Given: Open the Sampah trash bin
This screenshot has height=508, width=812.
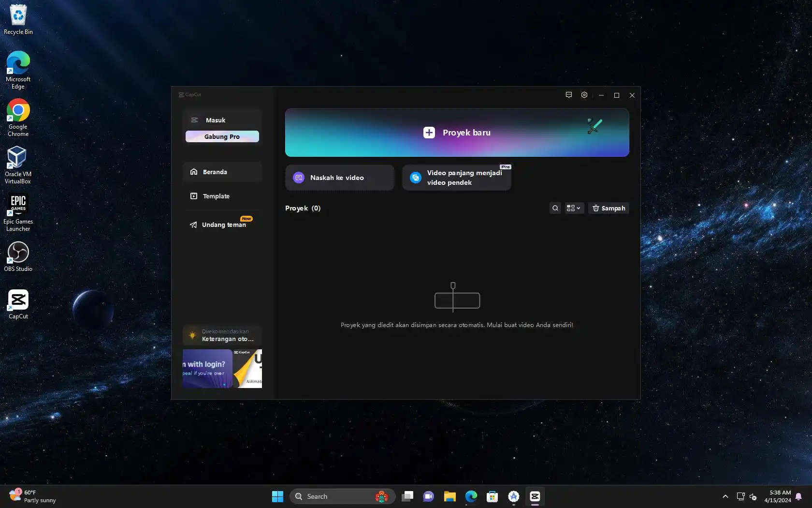Looking at the screenshot, I should pyautogui.click(x=609, y=208).
